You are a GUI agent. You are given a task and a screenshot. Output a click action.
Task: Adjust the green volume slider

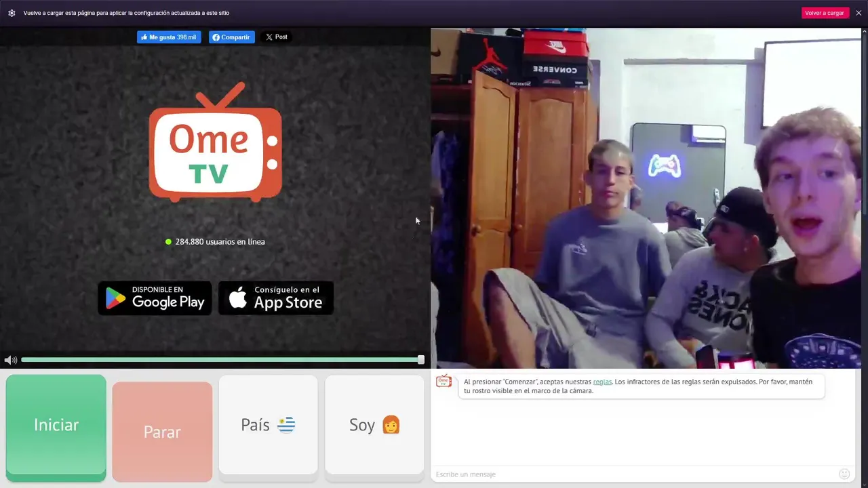pyautogui.click(x=221, y=360)
